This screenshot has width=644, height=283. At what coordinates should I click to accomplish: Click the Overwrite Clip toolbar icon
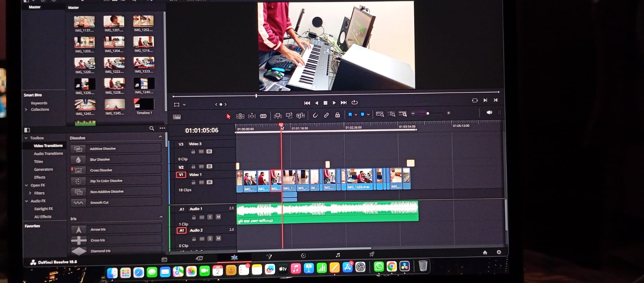pos(289,116)
